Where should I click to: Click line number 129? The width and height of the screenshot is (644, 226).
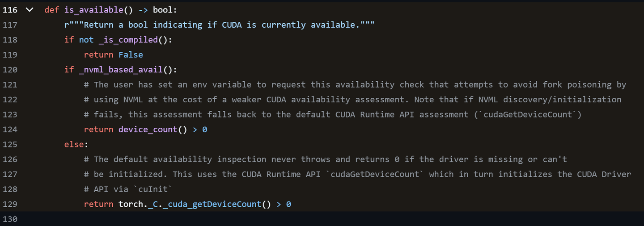10,204
